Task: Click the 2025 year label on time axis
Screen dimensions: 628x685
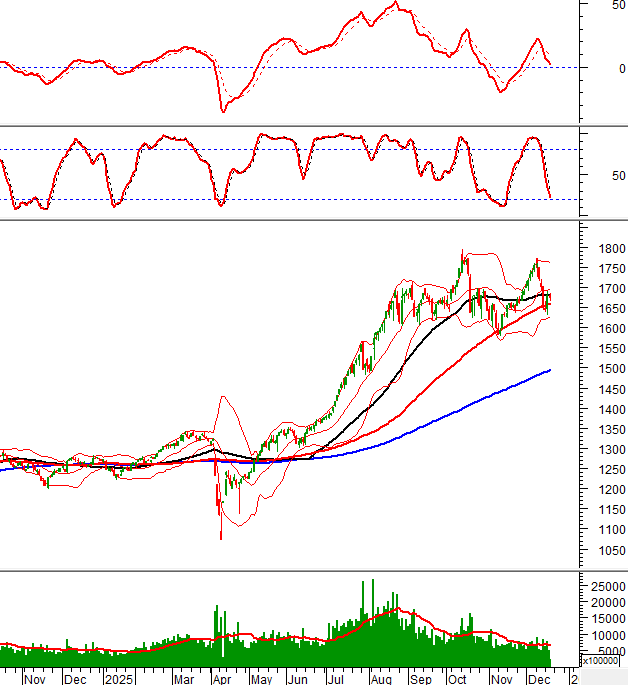Action: pyautogui.click(x=119, y=678)
